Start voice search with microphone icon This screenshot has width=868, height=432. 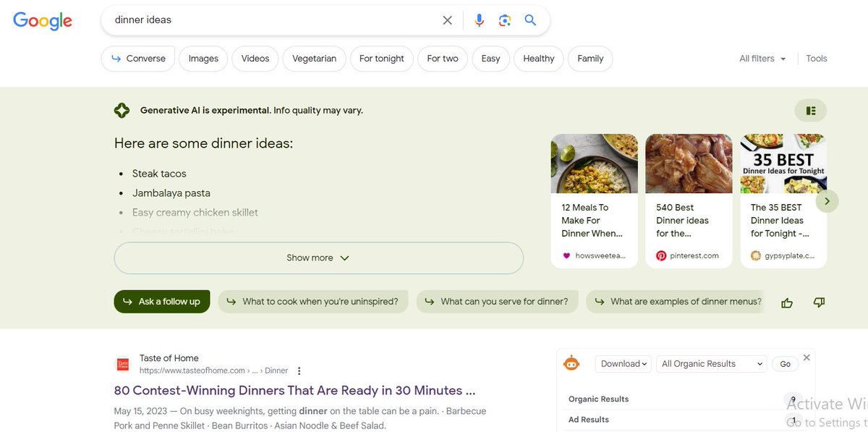point(479,20)
